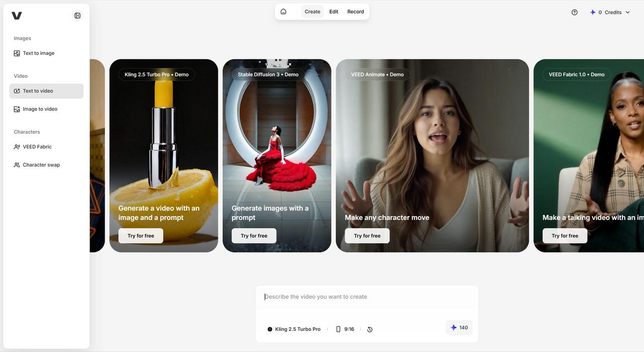The image size is (644, 352).
Task: Click the 140 credits generate button
Action: [459, 328]
